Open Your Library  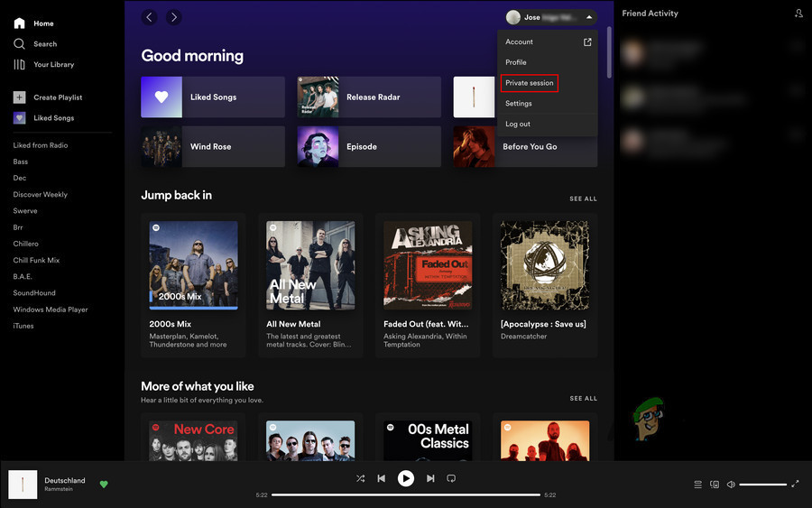tap(44, 65)
